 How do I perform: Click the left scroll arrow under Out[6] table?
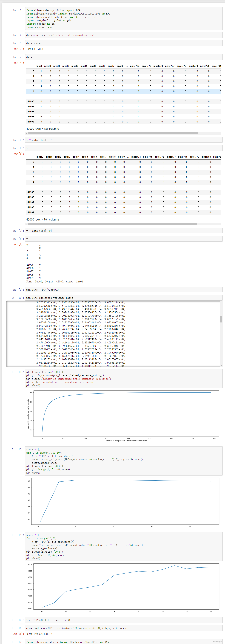(27, 224)
